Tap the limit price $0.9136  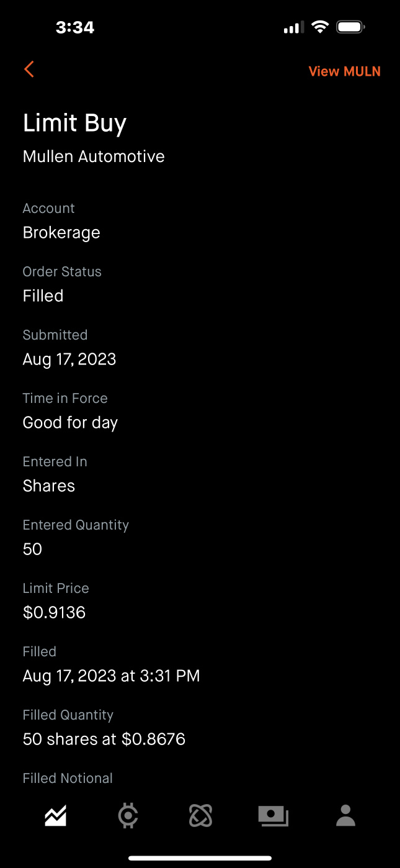54,613
